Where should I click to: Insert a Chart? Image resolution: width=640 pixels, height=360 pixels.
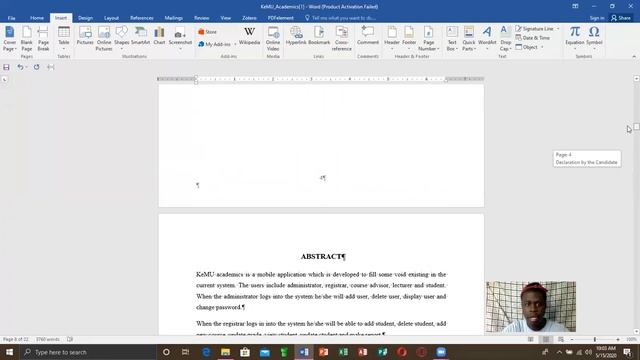(x=159, y=36)
